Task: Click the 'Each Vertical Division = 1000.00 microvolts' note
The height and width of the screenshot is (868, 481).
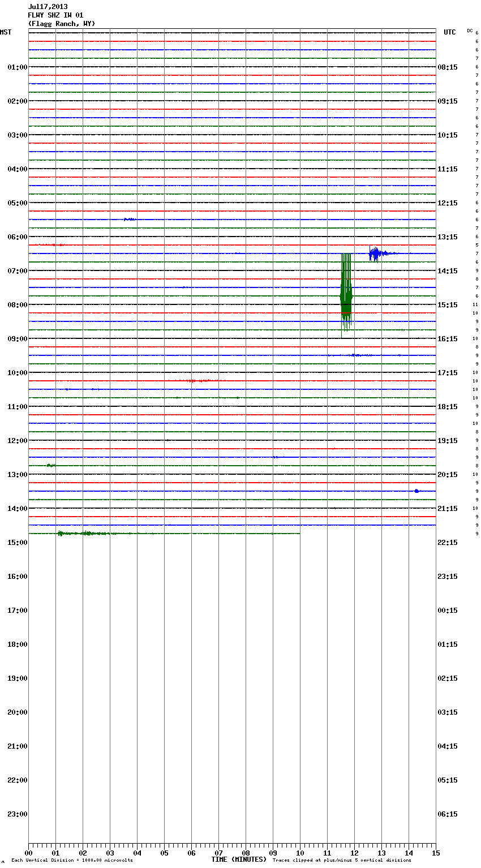Action: coord(72,861)
